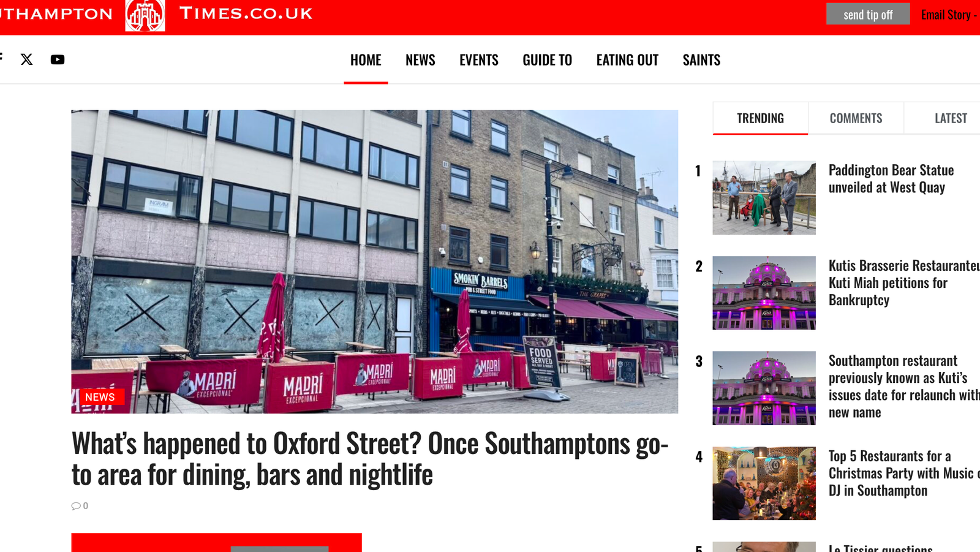The width and height of the screenshot is (980, 552).
Task: Switch to the Comments tab
Action: pos(856,118)
